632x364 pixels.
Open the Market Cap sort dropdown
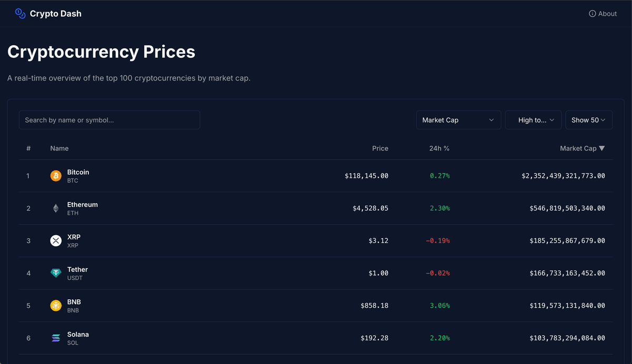click(458, 120)
